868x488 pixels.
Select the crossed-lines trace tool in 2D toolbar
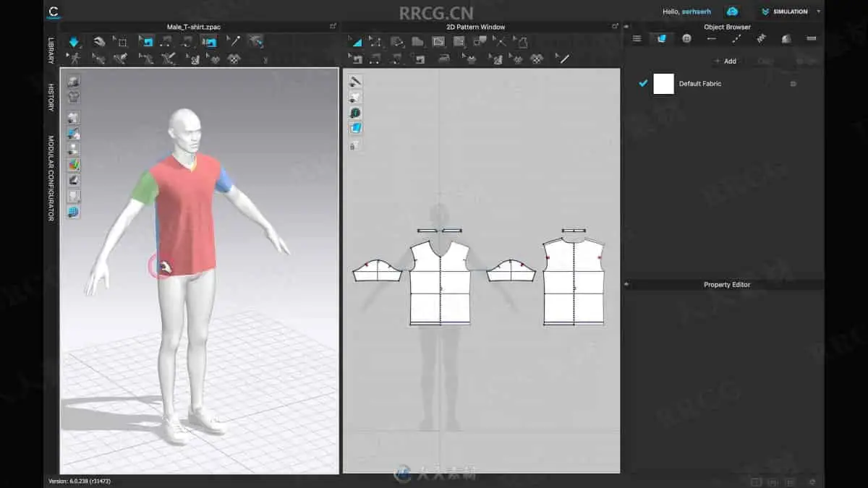point(499,42)
